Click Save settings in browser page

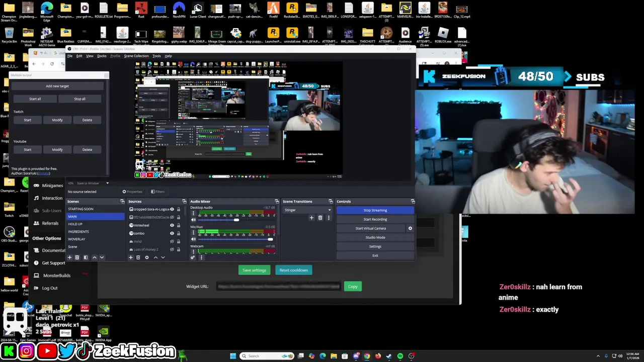click(x=254, y=270)
